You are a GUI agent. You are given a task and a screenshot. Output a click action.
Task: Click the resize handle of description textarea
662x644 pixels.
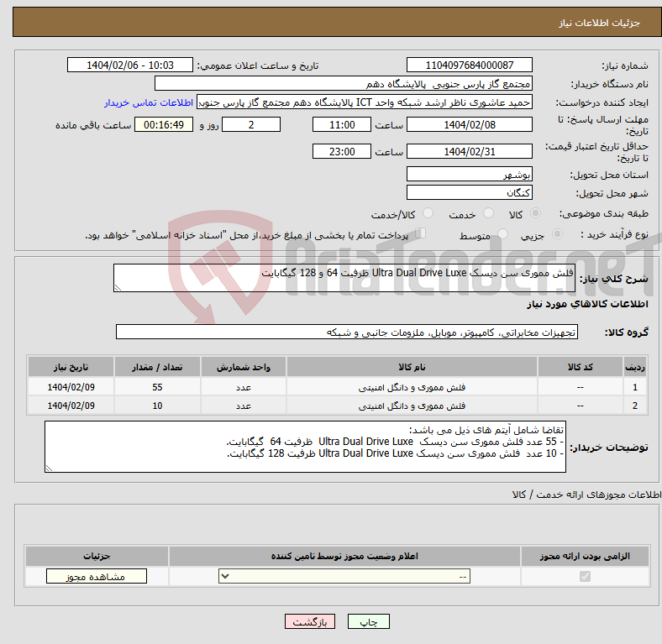[x=118, y=288]
